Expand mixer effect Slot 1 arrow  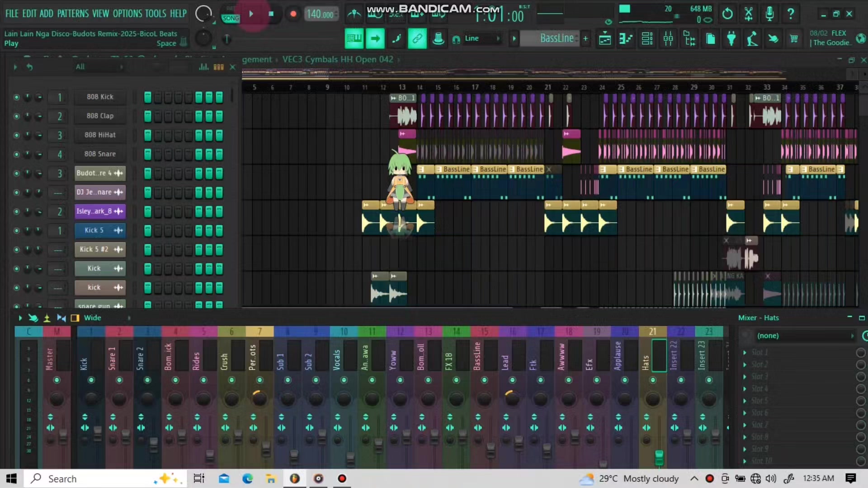[x=745, y=352]
